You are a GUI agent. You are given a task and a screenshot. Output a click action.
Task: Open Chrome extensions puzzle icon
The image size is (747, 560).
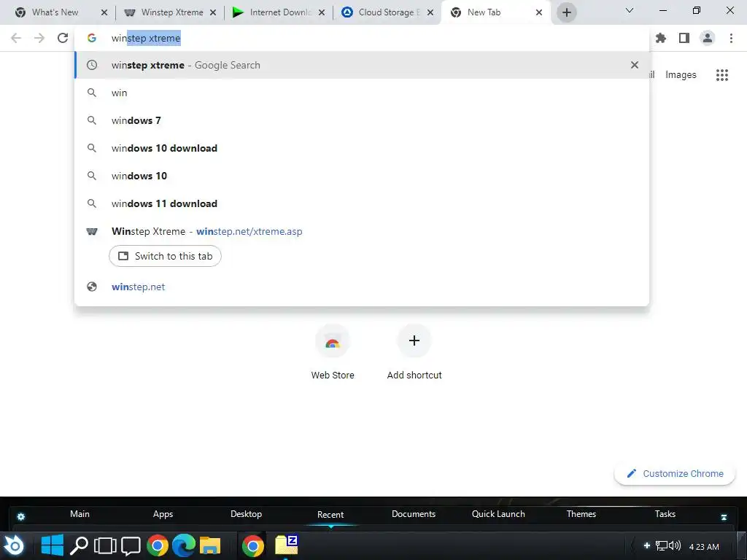pos(660,38)
